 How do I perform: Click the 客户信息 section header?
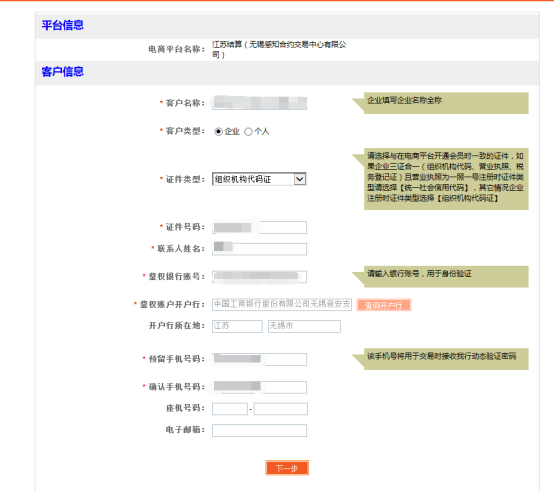63,72
